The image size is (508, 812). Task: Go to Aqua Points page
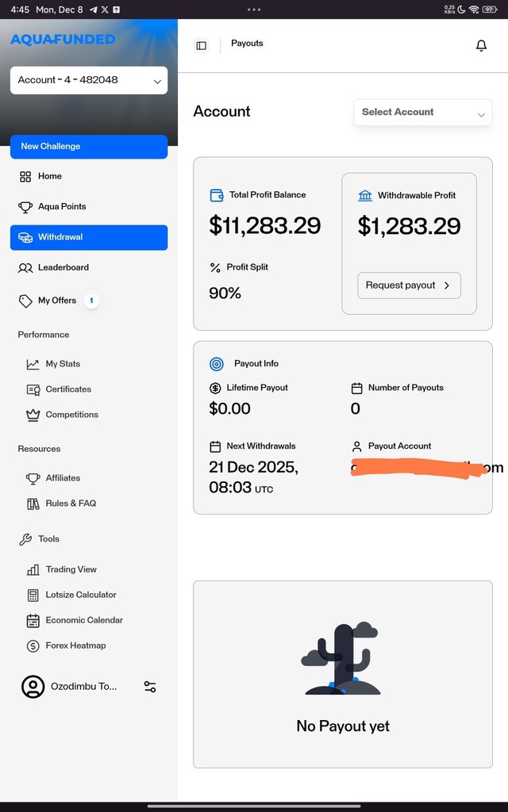click(89, 207)
